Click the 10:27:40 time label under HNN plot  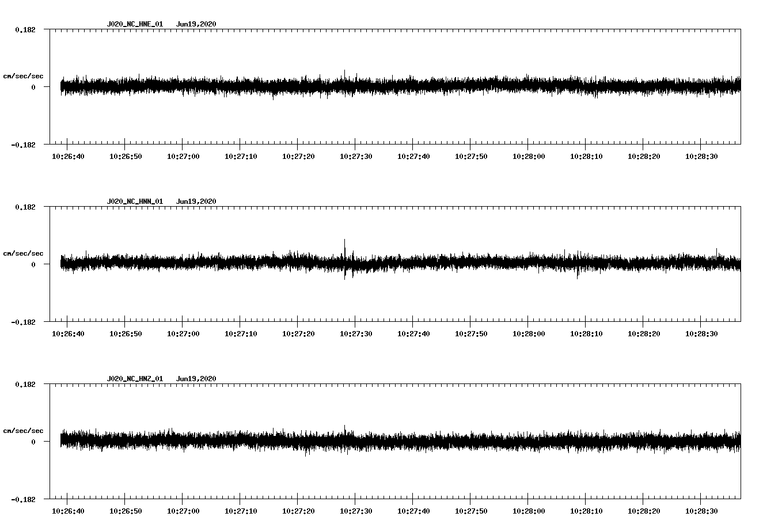[413, 334]
